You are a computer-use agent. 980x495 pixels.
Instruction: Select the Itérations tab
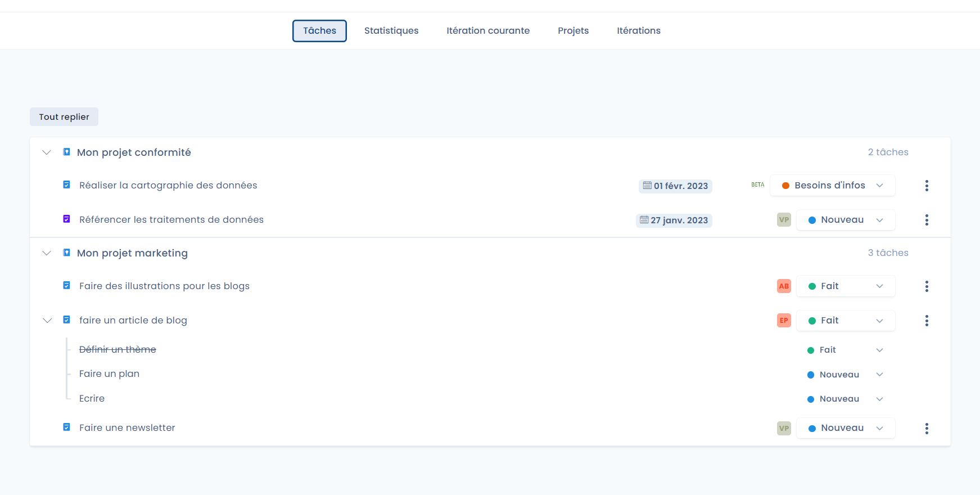(x=639, y=31)
